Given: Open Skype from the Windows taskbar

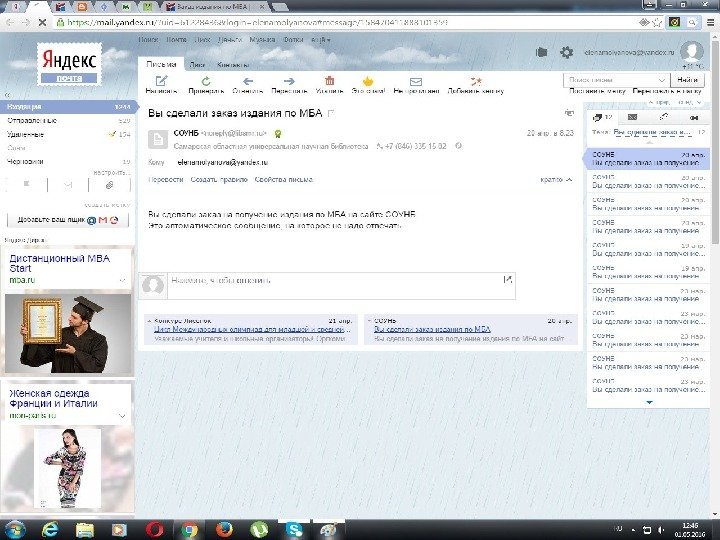Looking at the screenshot, I should 294,530.
